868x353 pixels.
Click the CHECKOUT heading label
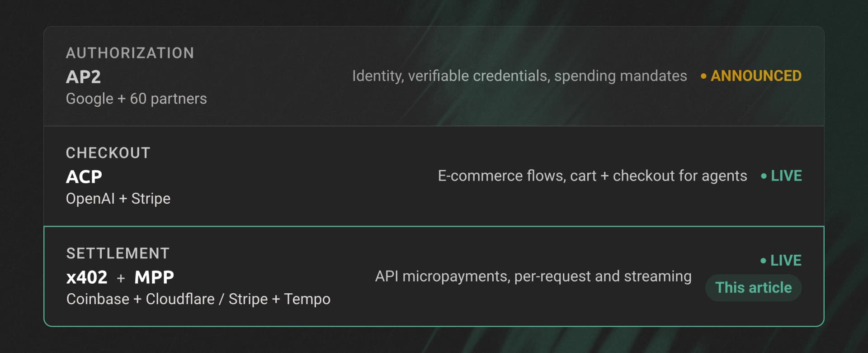(x=108, y=153)
